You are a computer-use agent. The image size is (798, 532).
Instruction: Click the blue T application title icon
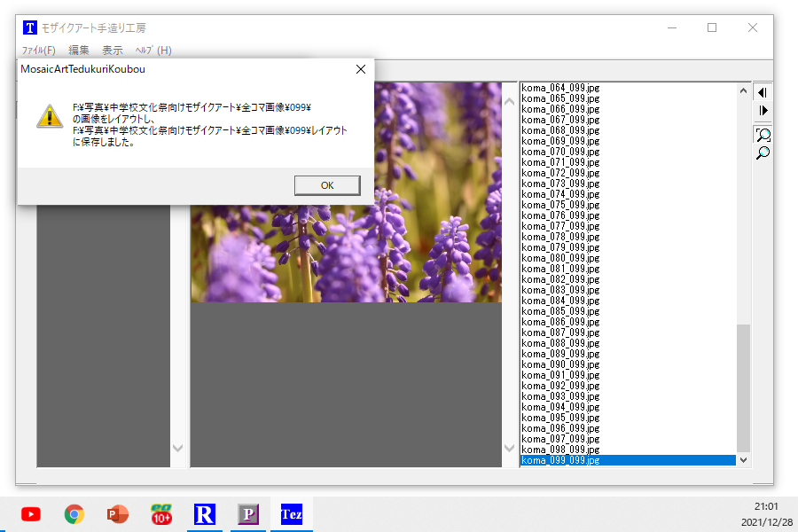pyautogui.click(x=30, y=27)
